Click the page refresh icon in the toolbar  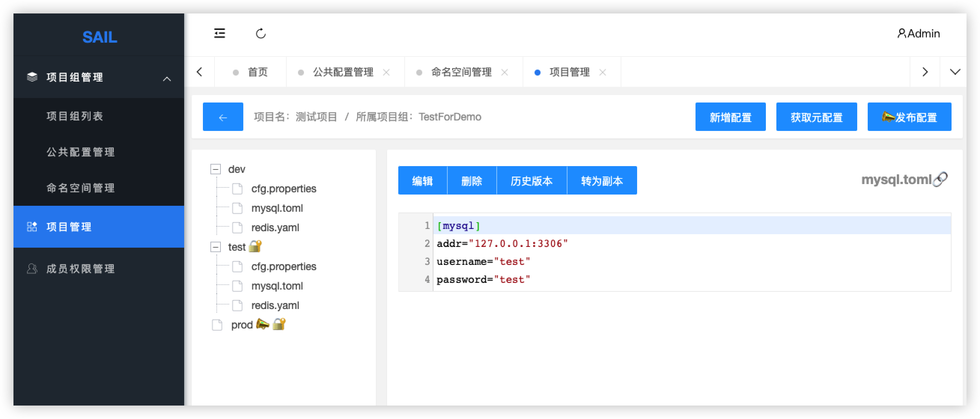tap(261, 33)
